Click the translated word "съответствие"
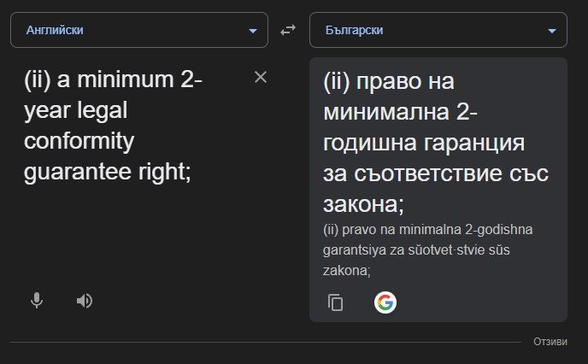This screenshot has width=588, height=364. click(x=436, y=173)
